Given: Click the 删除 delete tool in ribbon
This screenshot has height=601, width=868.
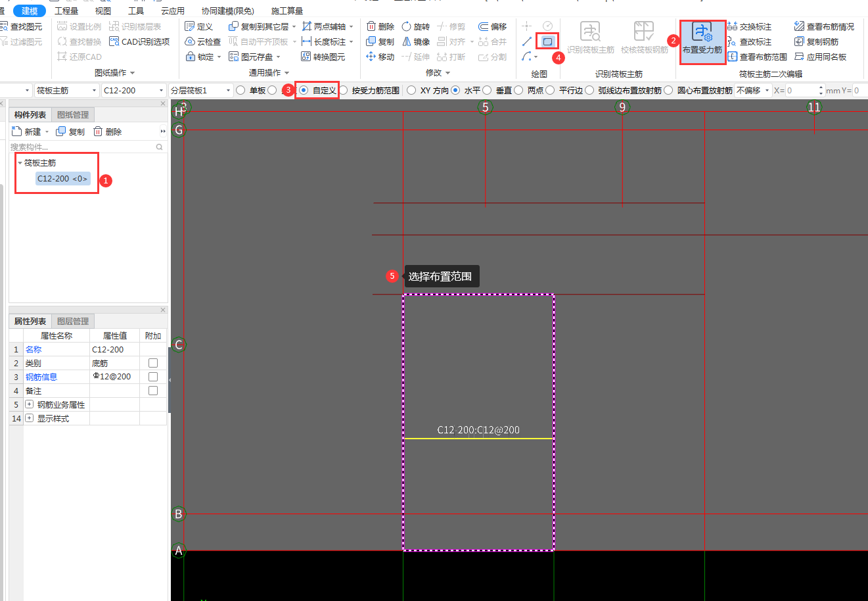Looking at the screenshot, I should click(380, 26).
